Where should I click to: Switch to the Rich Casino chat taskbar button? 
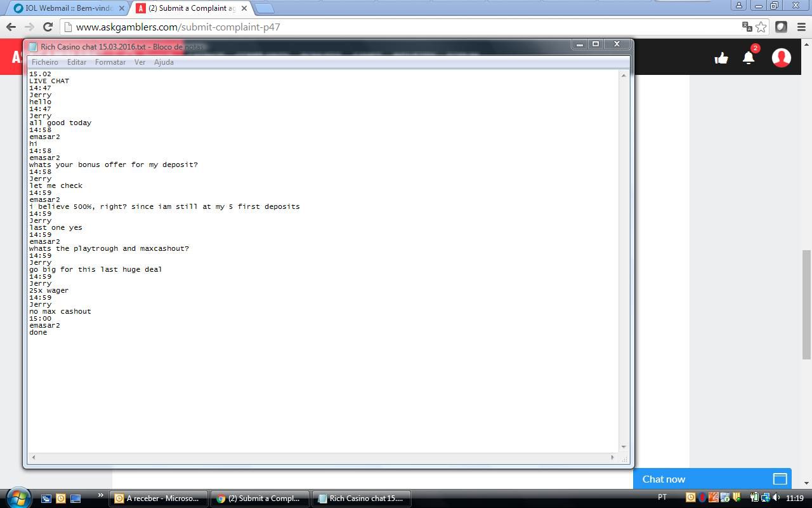pyautogui.click(x=362, y=498)
